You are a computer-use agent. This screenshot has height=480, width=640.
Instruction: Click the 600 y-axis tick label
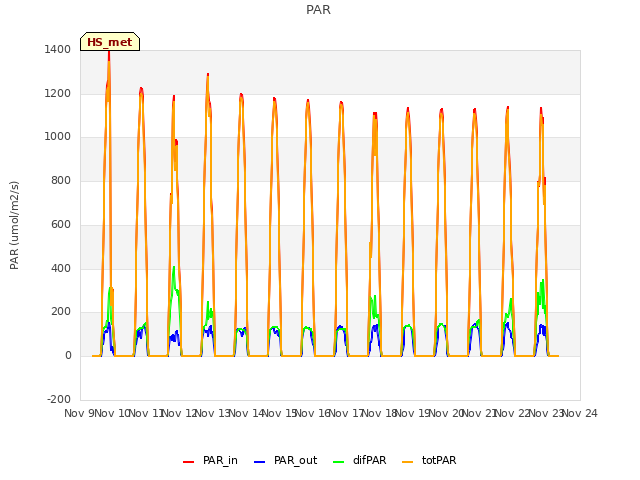click(61, 224)
